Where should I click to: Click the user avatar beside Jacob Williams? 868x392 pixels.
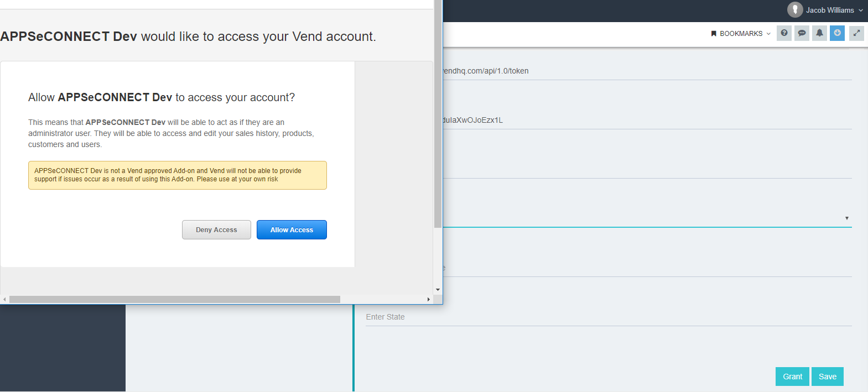(795, 10)
